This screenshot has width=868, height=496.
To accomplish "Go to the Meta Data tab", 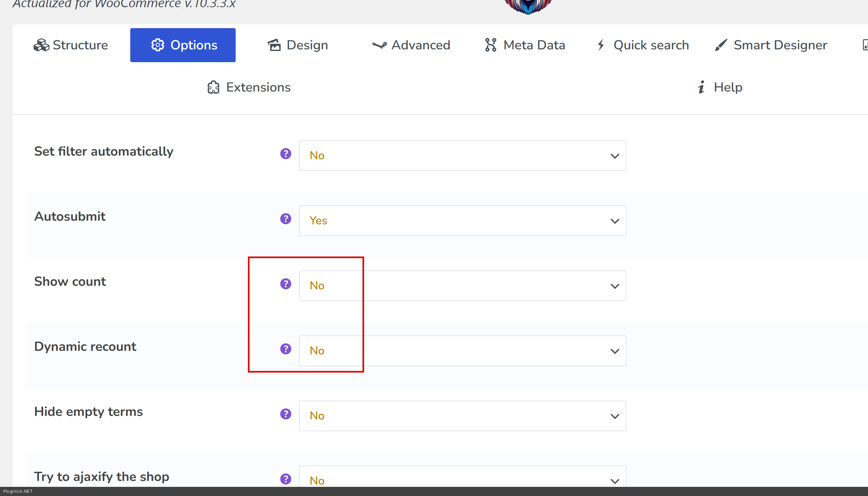I will click(x=525, y=45).
